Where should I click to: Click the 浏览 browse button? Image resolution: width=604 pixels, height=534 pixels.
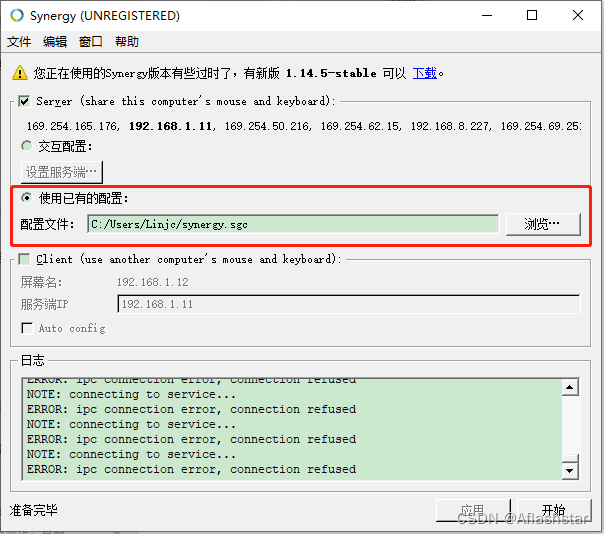pyautogui.click(x=543, y=224)
